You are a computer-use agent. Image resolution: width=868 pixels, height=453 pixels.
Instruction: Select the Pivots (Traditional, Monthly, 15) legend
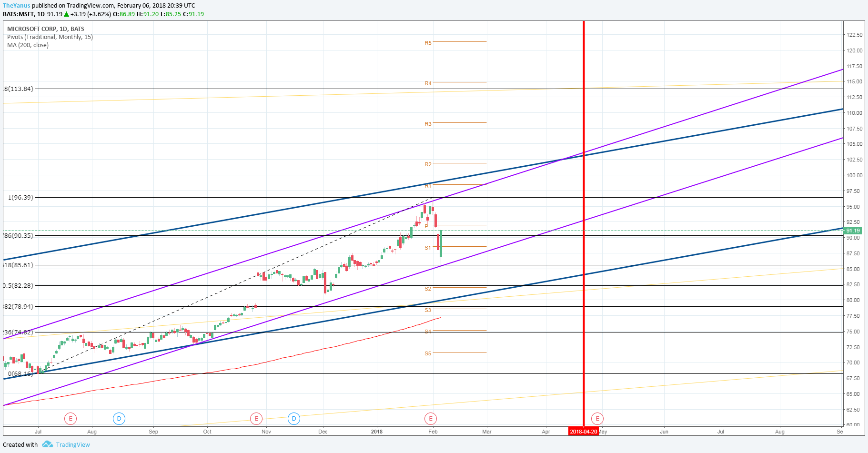[x=50, y=37]
